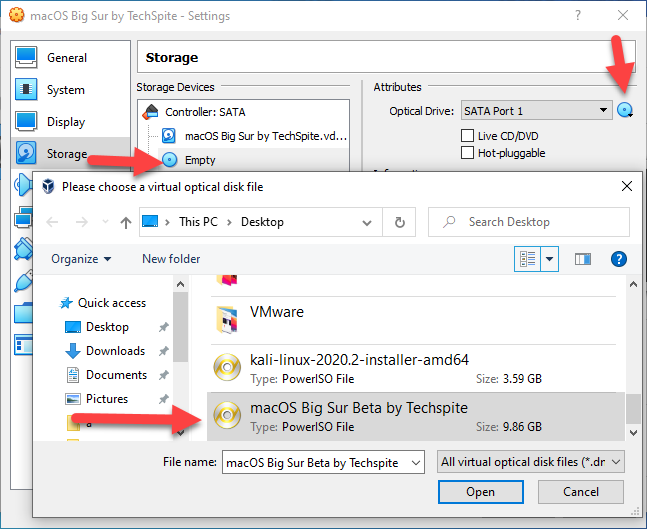
Task: Open the System settings category
Action: (x=65, y=90)
